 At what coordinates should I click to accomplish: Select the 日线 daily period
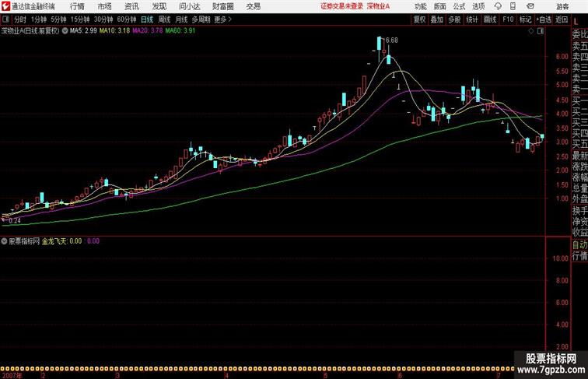[x=147, y=19]
